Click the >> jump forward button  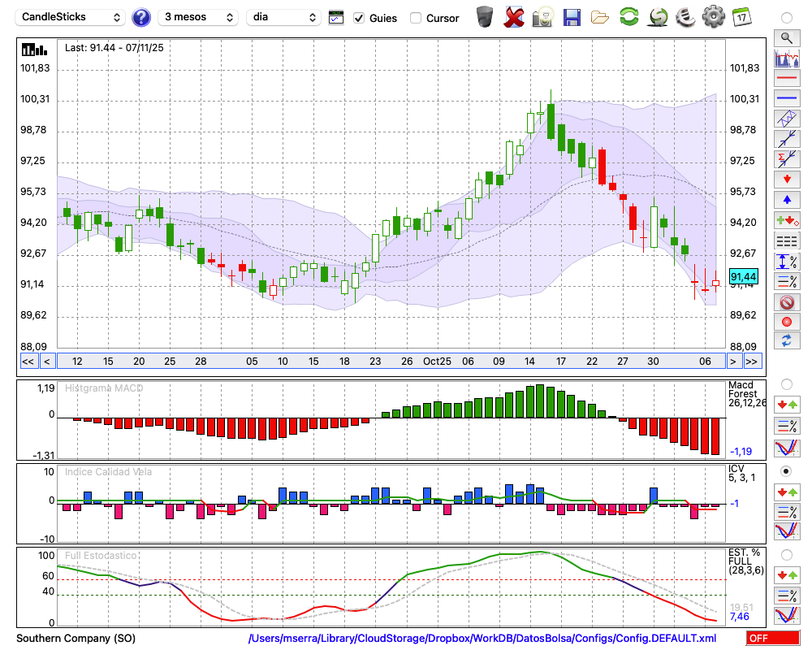pos(752,362)
